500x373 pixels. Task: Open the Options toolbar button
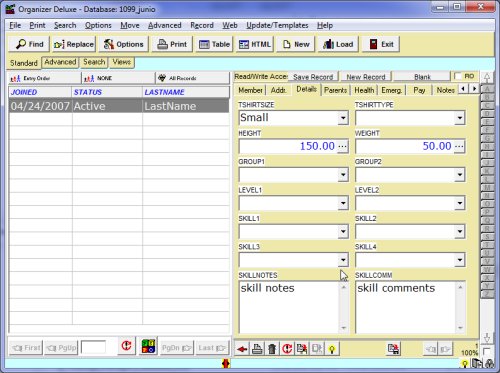(123, 44)
